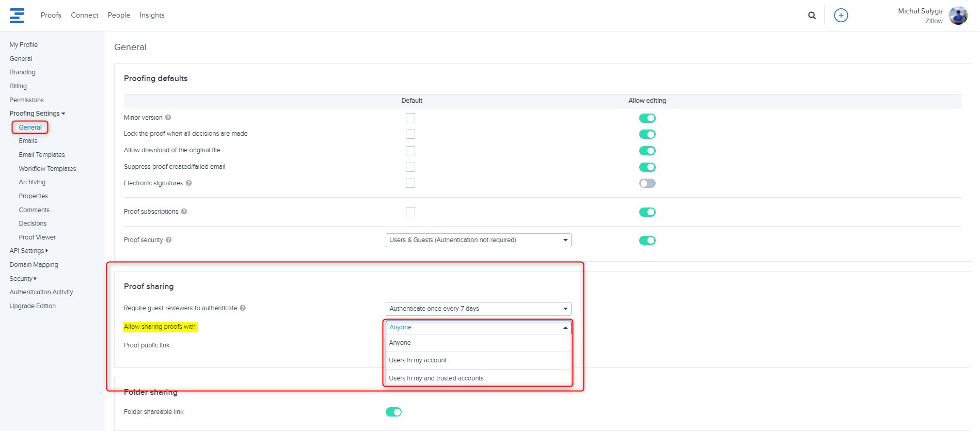980x431 pixels.
Task: Click the plus circle create icon
Action: tap(841, 15)
